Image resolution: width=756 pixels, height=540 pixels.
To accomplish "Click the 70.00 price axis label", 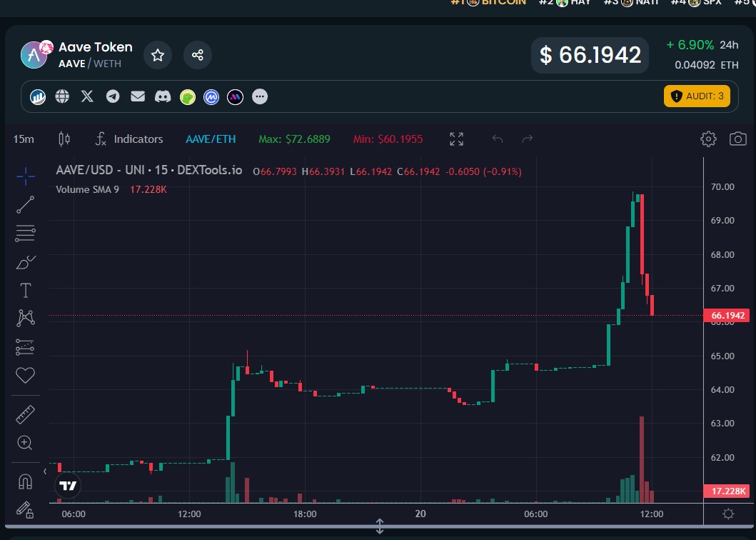I will coord(722,186).
